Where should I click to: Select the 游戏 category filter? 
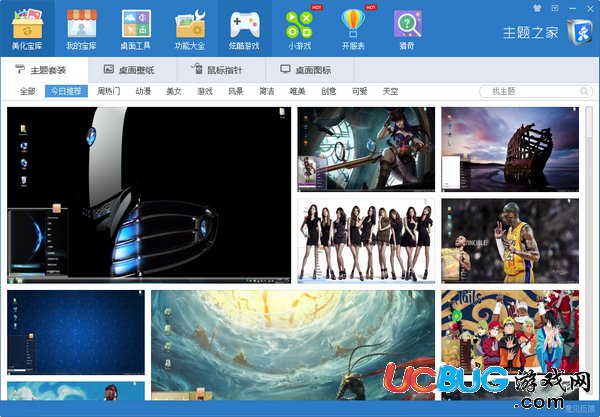tap(205, 91)
